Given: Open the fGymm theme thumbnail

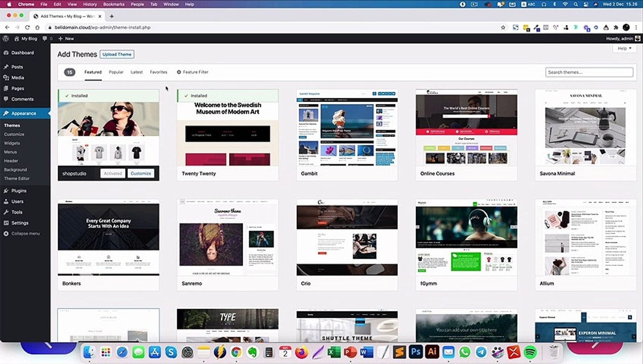Looking at the screenshot, I should (x=467, y=237).
